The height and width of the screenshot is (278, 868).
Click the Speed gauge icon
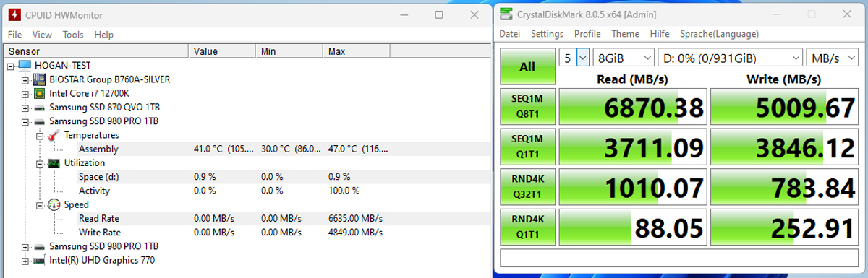point(54,205)
